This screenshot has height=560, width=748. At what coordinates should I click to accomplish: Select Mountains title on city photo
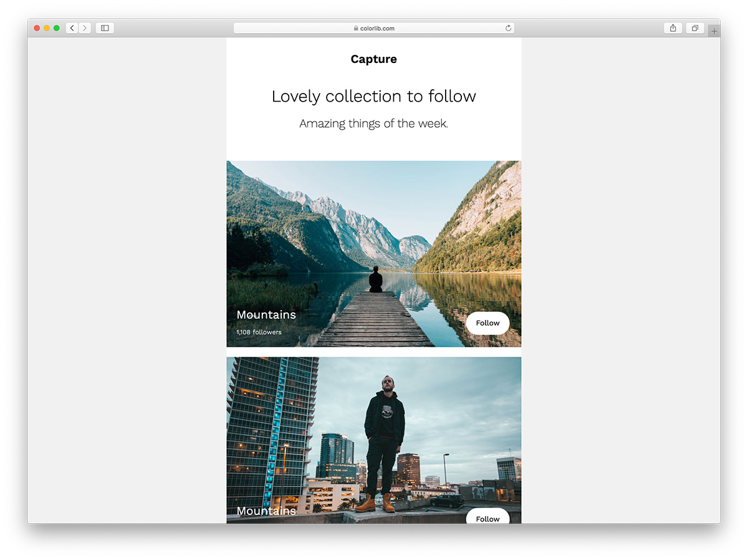pyautogui.click(x=266, y=511)
